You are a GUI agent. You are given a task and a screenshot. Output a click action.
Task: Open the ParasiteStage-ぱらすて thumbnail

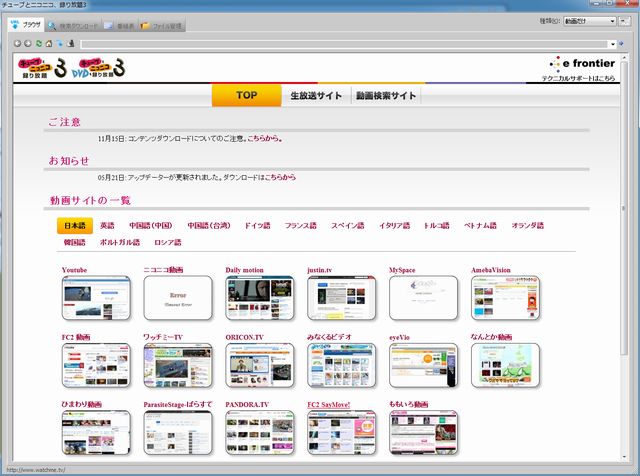[178, 432]
